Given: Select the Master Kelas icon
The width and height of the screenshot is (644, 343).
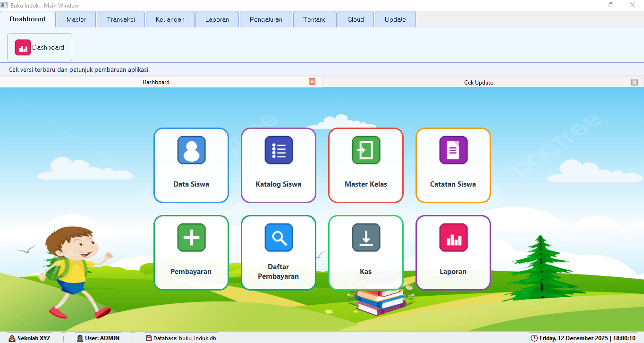Looking at the screenshot, I should (x=365, y=150).
